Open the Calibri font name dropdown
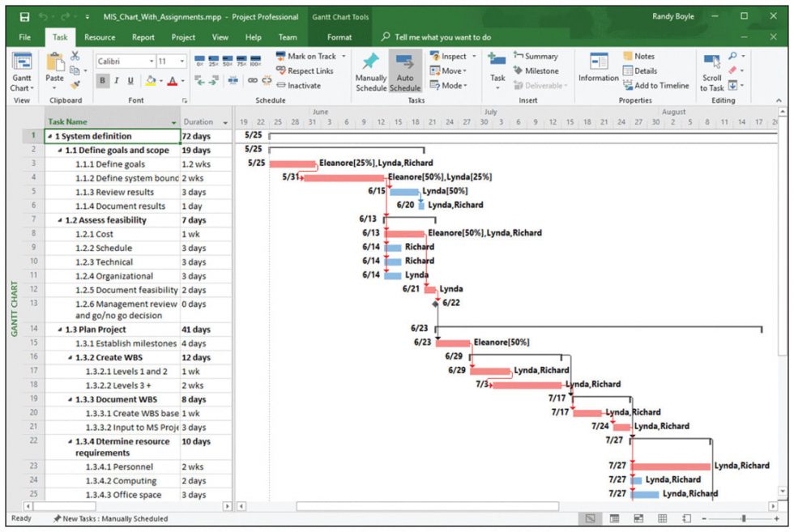 tap(152, 62)
